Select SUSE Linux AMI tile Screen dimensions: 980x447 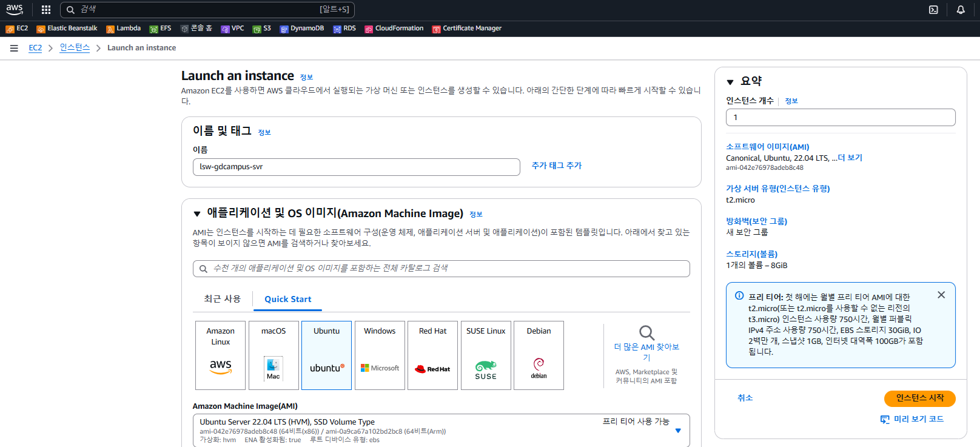tap(486, 355)
